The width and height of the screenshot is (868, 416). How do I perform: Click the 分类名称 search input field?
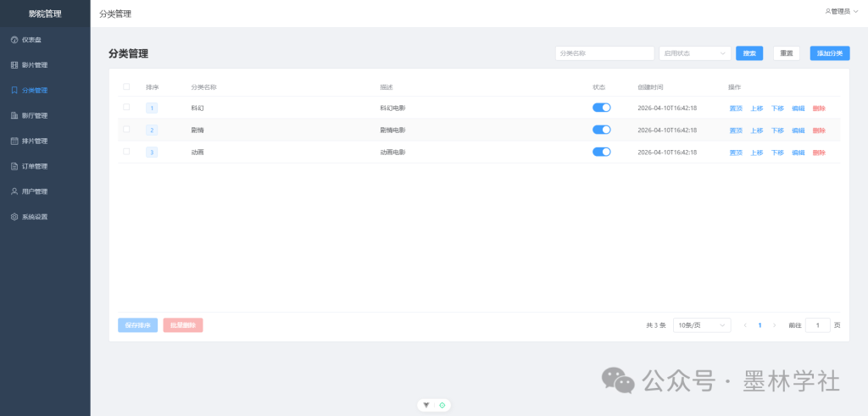tap(604, 53)
